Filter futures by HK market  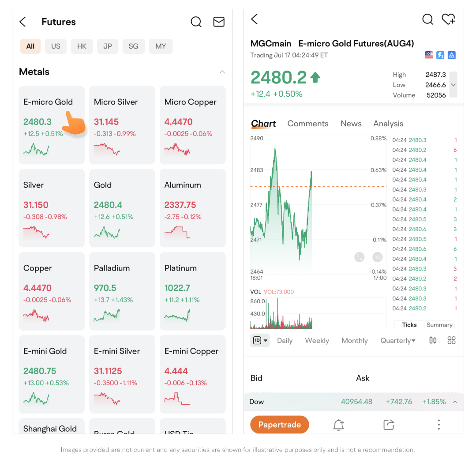[82, 46]
